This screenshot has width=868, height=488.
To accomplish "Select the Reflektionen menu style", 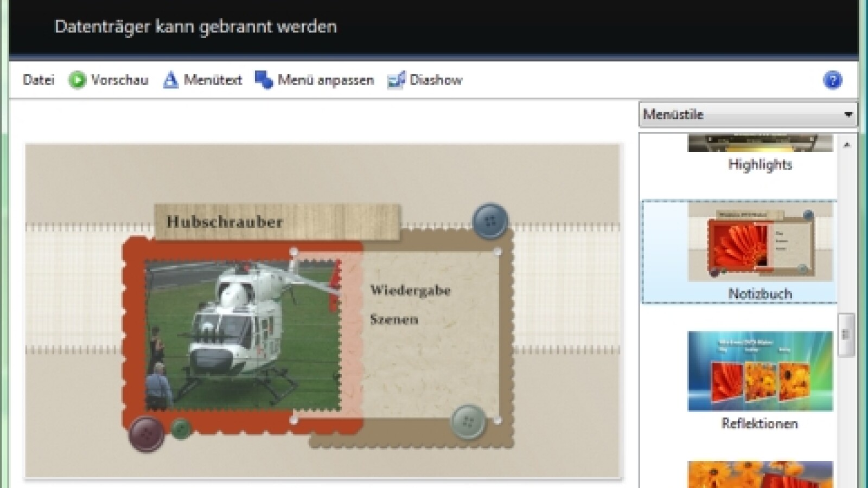I will click(759, 370).
